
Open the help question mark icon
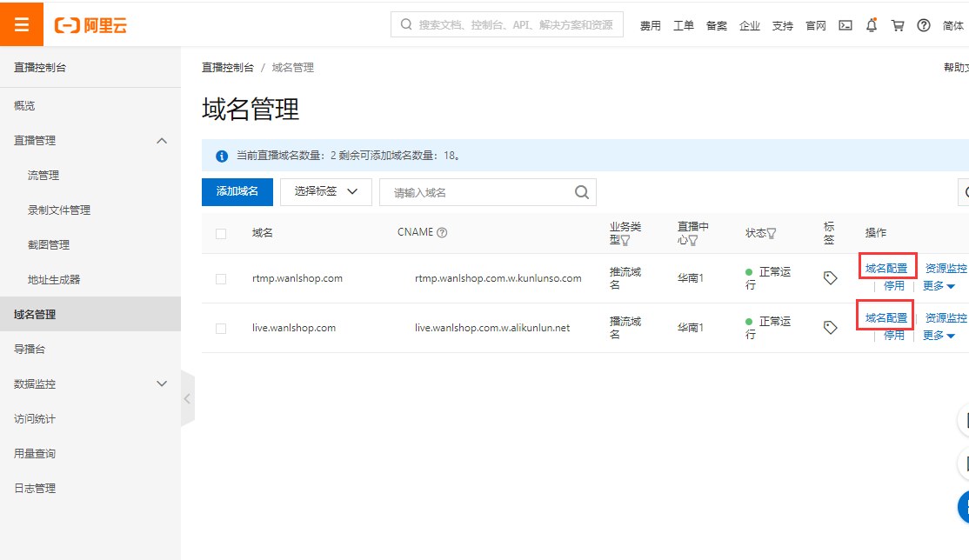923,25
